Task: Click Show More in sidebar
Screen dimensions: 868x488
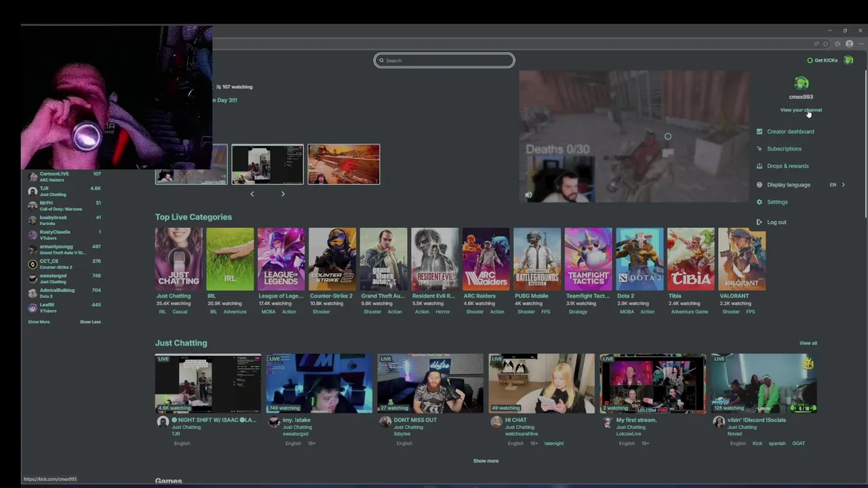Action: pos(39,322)
